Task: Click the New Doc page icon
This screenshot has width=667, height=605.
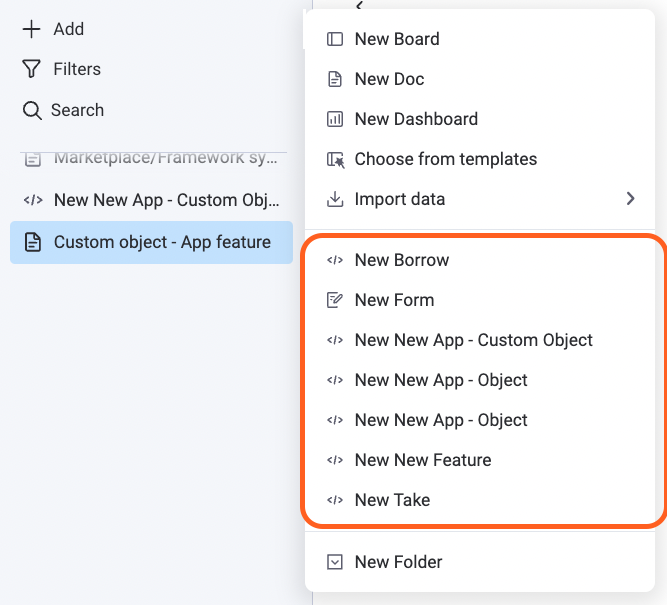Action: [335, 79]
